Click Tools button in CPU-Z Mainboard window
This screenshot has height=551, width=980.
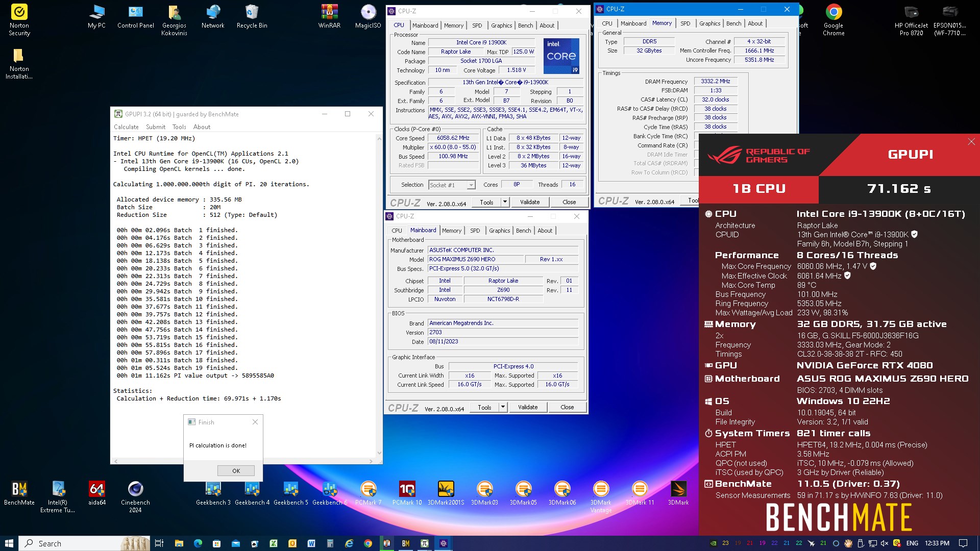pyautogui.click(x=484, y=407)
